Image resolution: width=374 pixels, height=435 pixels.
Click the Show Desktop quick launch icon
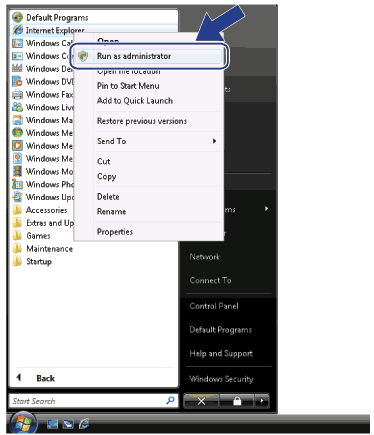(x=52, y=424)
